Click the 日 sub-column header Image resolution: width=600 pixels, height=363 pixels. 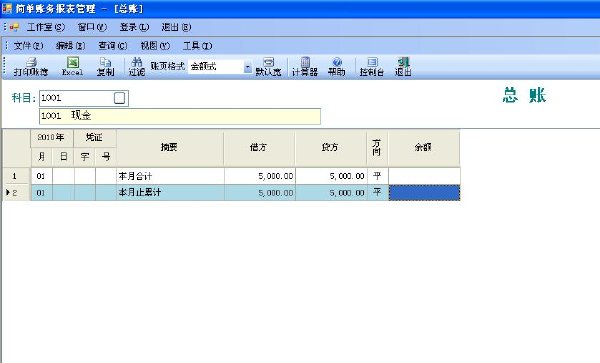coord(63,157)
